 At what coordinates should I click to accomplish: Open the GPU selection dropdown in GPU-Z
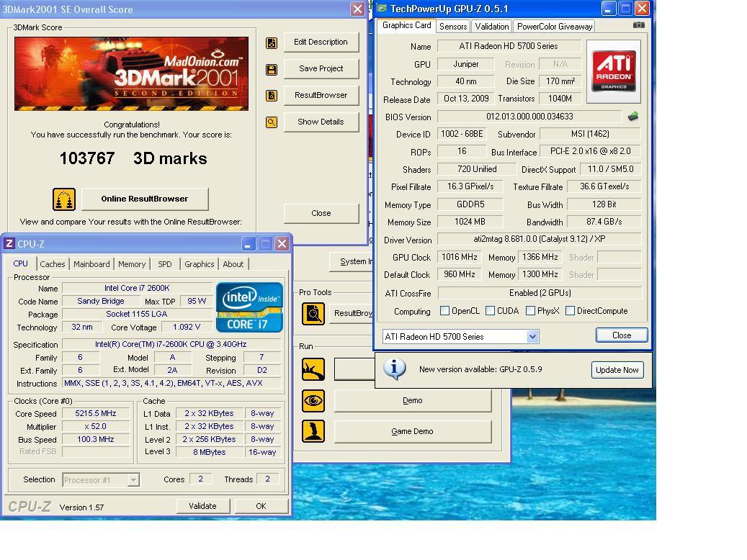click(x=532, y=337)
